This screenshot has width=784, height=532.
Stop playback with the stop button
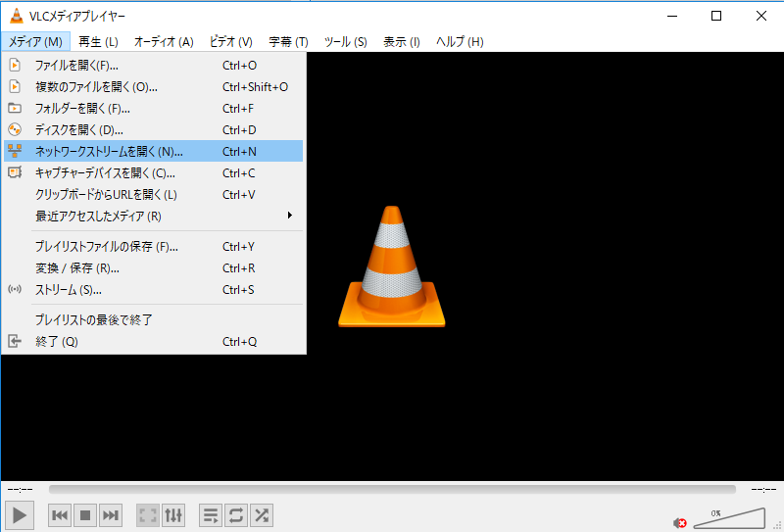tap(85, 515)
